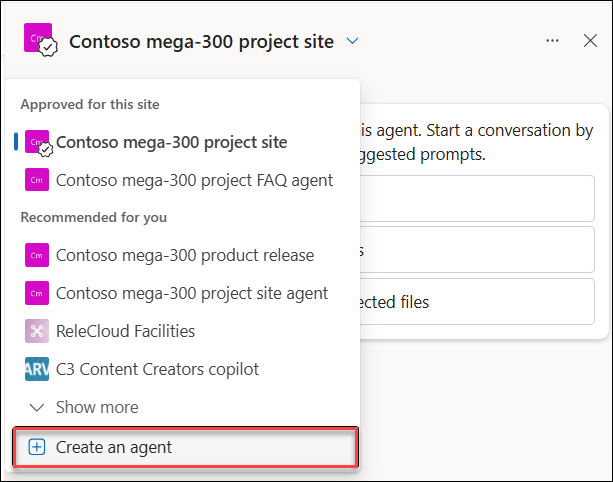The height and width of the screenshot is (482, 613).
Task: Click the ReleCloud Facilities agent icon
Action: [37, 331]
